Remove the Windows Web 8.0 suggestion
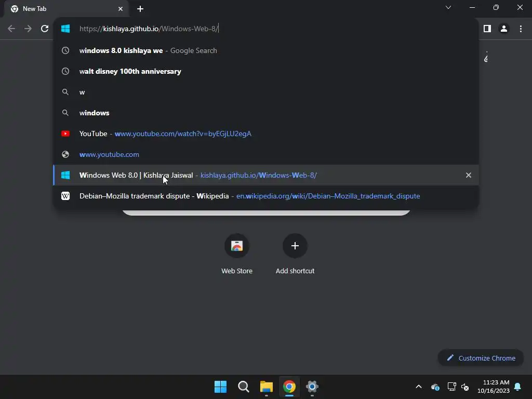The image size is (532, 399). click(469, 175)
